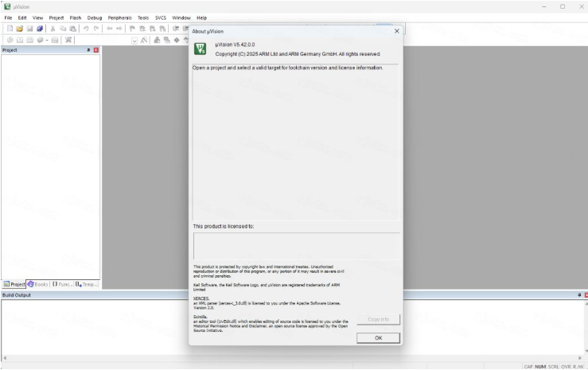This screenshot has width=588, height=370.
Task: Click the Indent selection icon
Action: pyautogui.click(x=176, y=29)
